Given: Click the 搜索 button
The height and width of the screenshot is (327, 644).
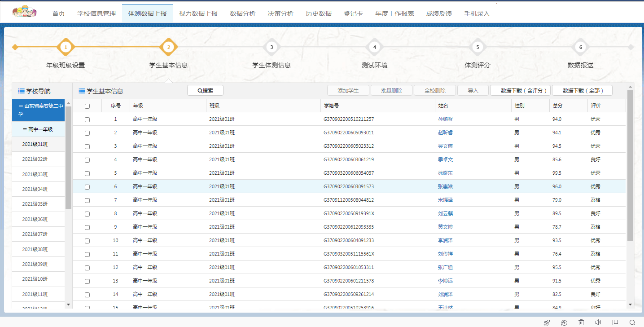Looking at the screenshot, I should pos(205,90).
